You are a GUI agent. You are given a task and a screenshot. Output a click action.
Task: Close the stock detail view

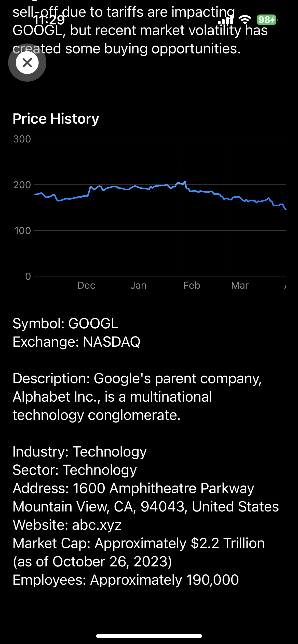point(27,63)
